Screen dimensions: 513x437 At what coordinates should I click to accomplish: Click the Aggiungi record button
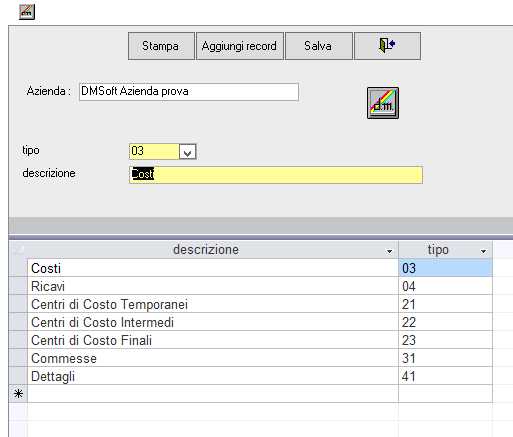pyautogui.click(x=240, y=46)
